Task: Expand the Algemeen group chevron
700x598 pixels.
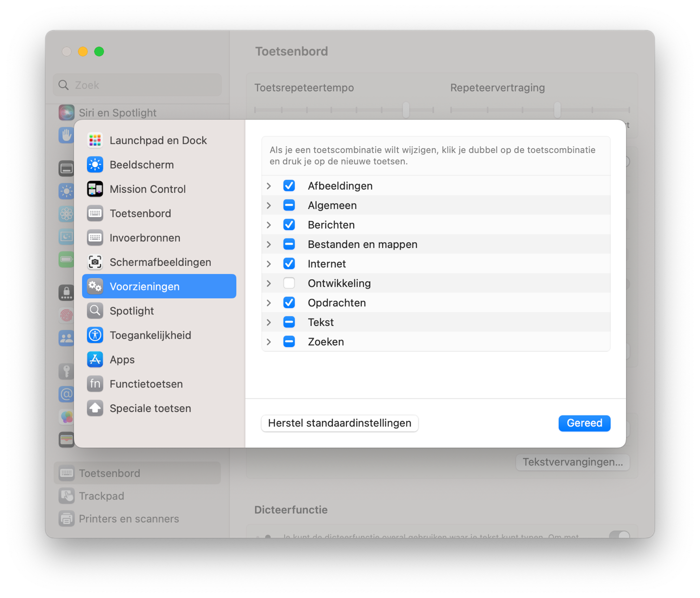Action: pos(269,205)
